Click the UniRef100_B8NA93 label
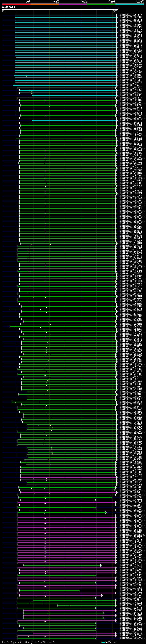This screenshot has width=146, height=644. tap(131, 342)
